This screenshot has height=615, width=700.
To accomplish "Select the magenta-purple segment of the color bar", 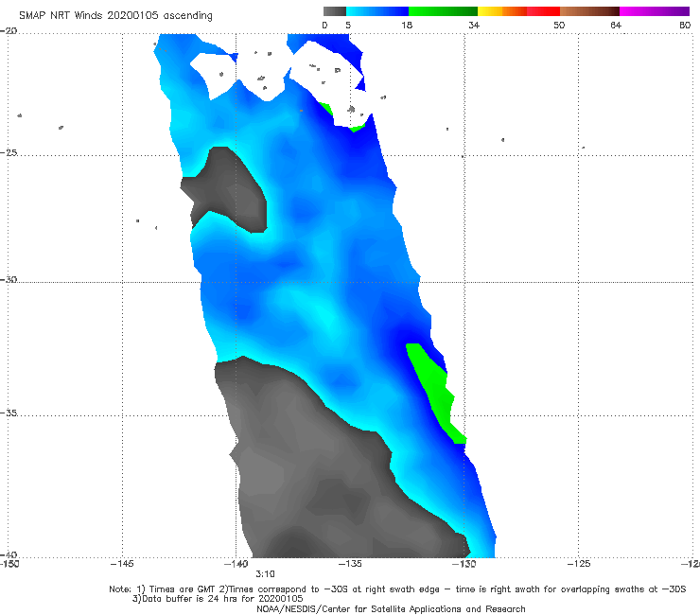I will tap(655, 11).
